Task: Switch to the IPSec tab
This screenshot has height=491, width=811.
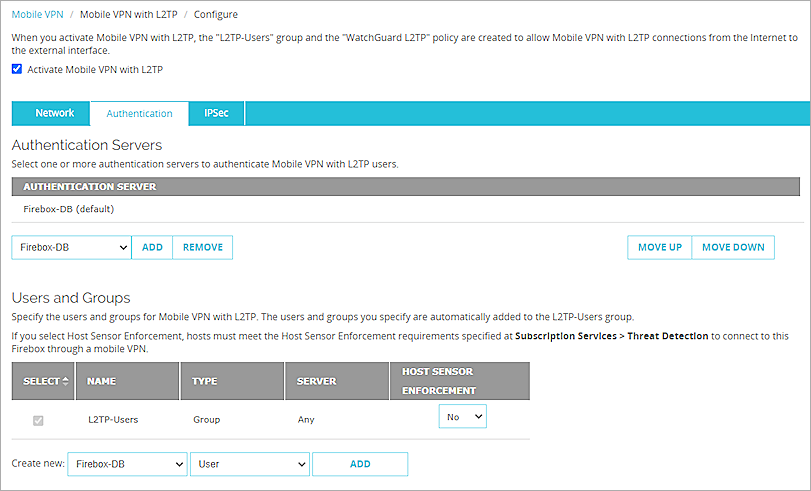Action: [x=216, y=113]
